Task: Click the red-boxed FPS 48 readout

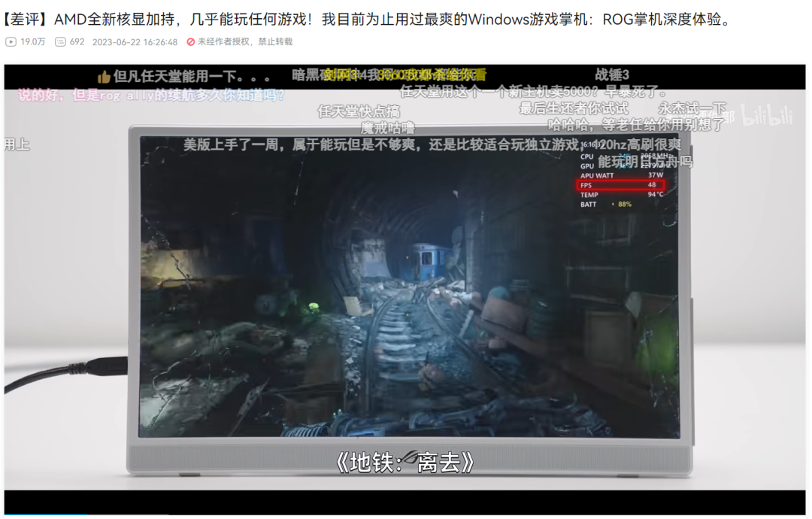Action: (x=621, y=185)
